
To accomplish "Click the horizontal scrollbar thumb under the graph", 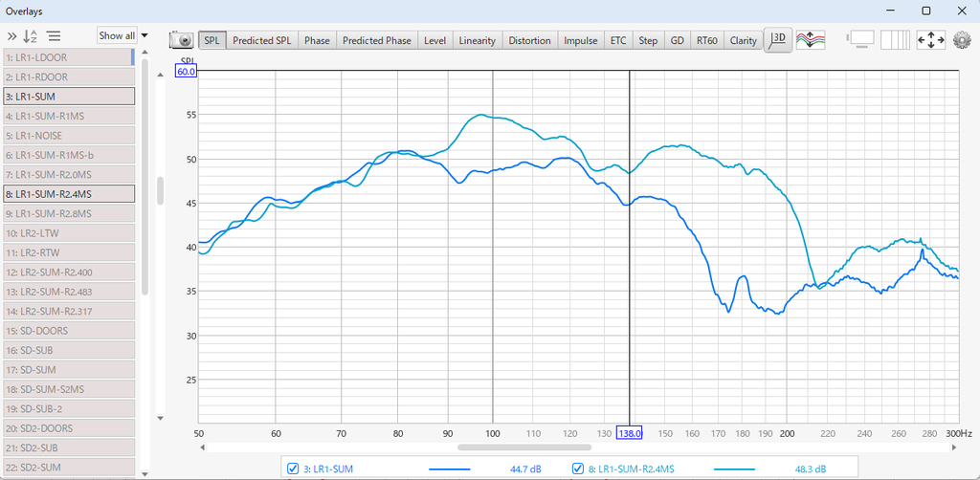I will pyautogui.click(x=524, y=447).
